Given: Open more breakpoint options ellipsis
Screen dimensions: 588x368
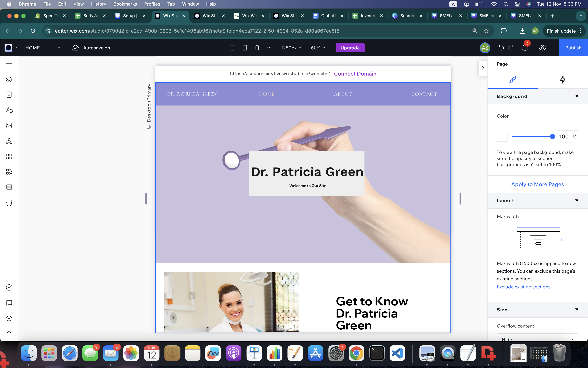Looking at the screenshot, I should 269,48.
